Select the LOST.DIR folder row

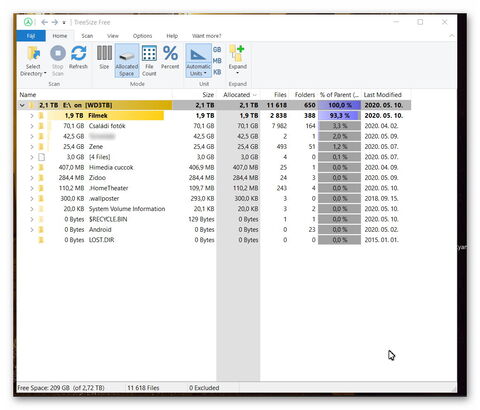tap(214, 240)
